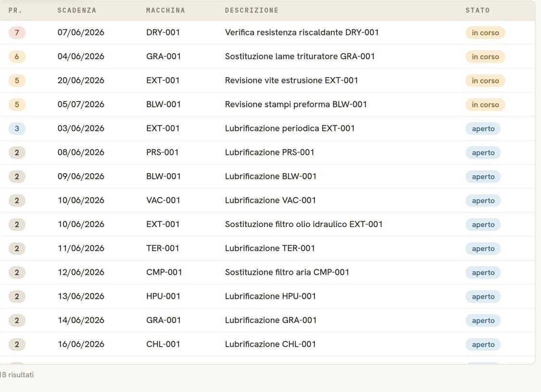Click the risultati count text
Image resolution: width=541 pixels, height=392 pixels.
[x=17, y=375]
